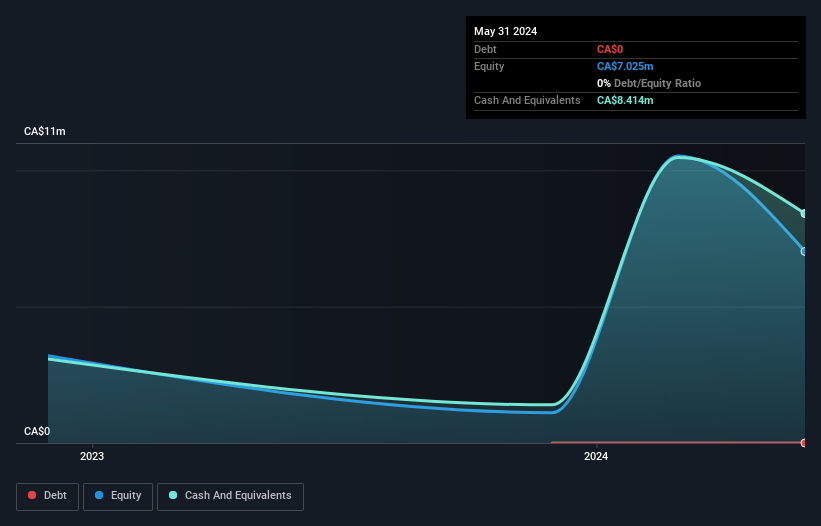Click the Debt label in the tooltip
Screen dimensions: 821x526
485,49
